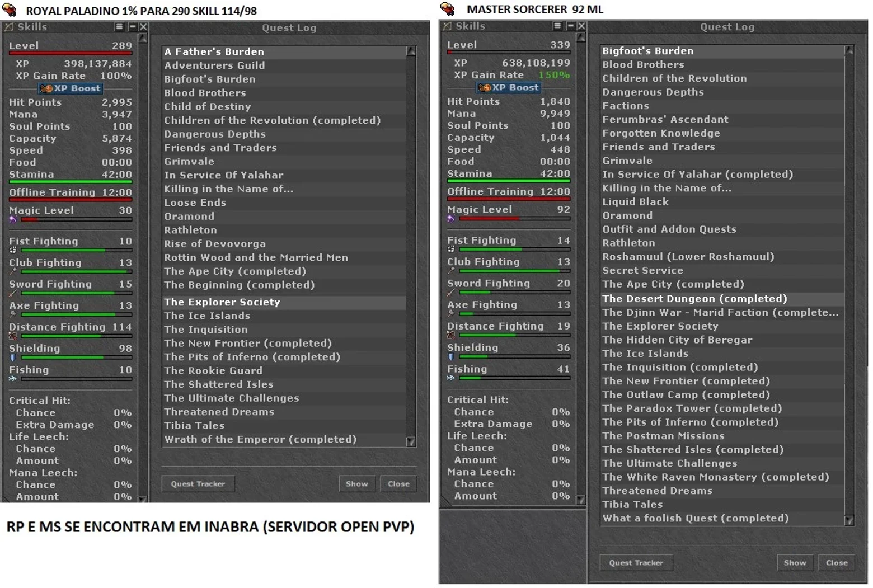The width and height of the screenshot is (873, 588).
Task: Open Quest Tracker in the left Quest Log
Action: (x=198, y=484)
